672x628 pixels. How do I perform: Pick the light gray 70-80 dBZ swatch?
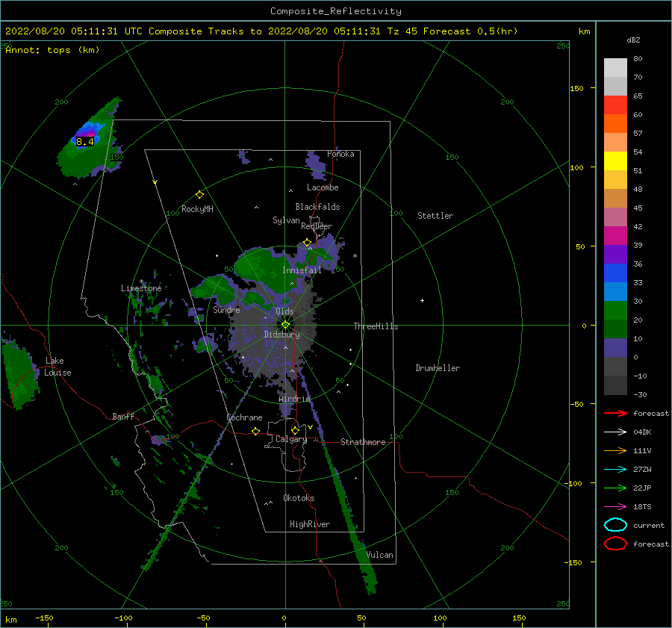tap(615, 68)
